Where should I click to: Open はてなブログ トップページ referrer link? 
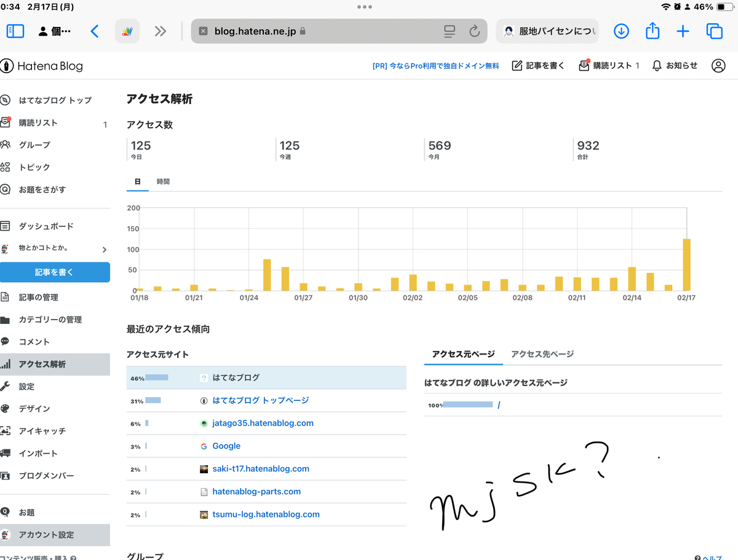click(261, 400)
